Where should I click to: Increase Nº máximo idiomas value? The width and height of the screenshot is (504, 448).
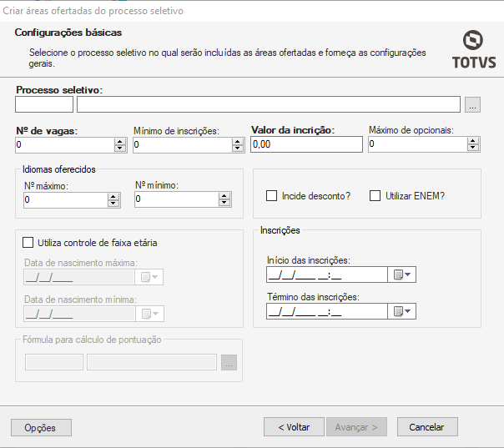(113, 196)
